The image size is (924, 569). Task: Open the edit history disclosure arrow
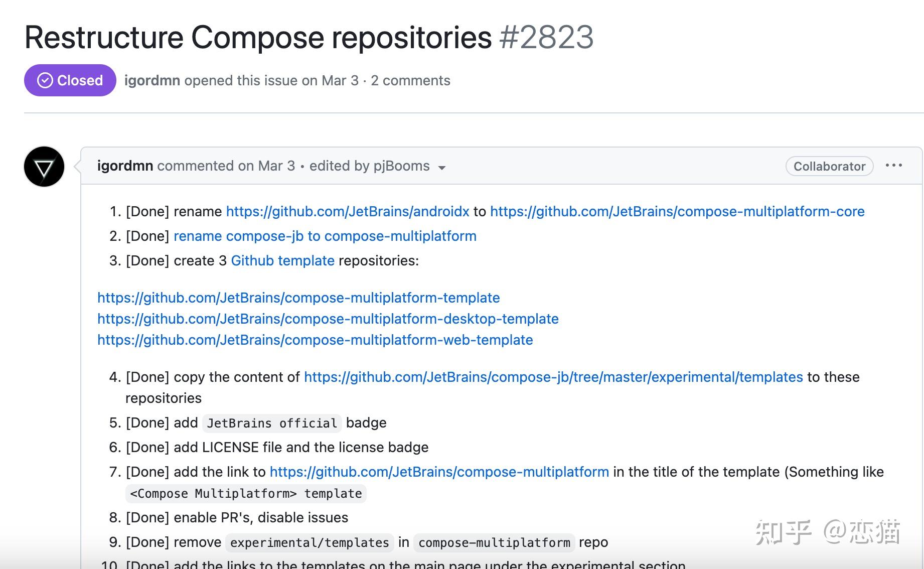(442, 168)
